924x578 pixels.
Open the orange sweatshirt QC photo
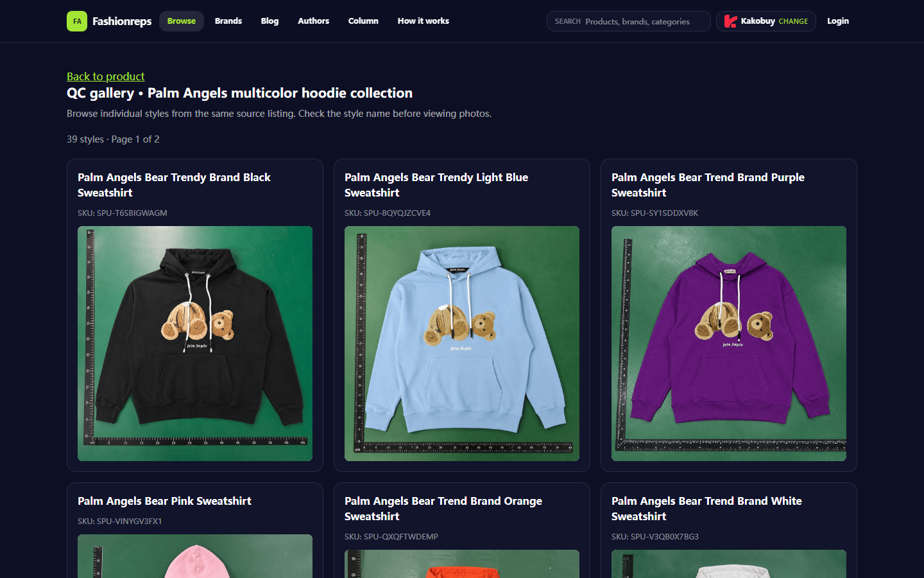point(462,564)
